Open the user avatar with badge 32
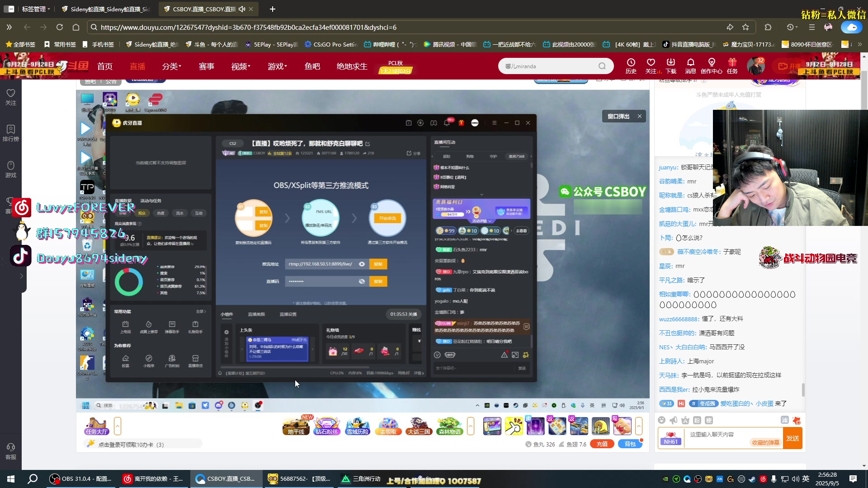The height and width of the screenshot is (488, 868). [755, 66]
